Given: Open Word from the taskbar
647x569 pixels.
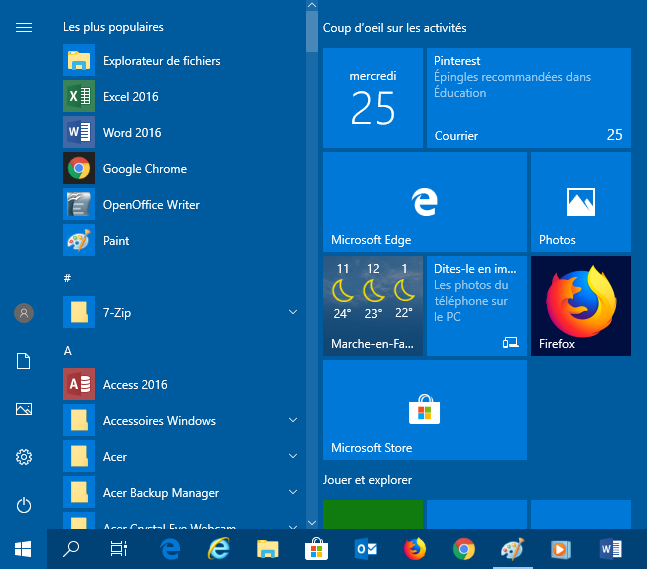Looking at the screenshot, I should click(x=611, y=549).
